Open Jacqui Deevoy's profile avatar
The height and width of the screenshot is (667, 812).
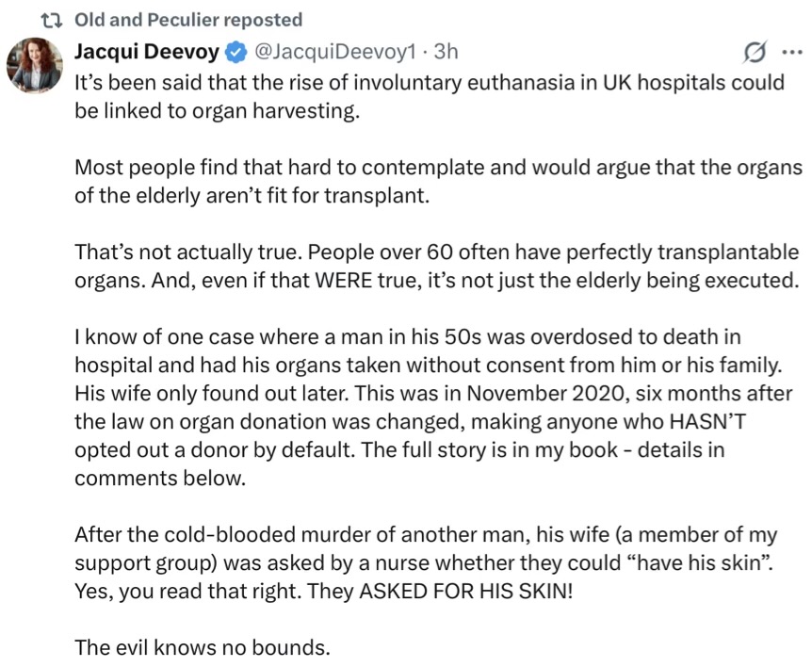[x=35, y=68]
